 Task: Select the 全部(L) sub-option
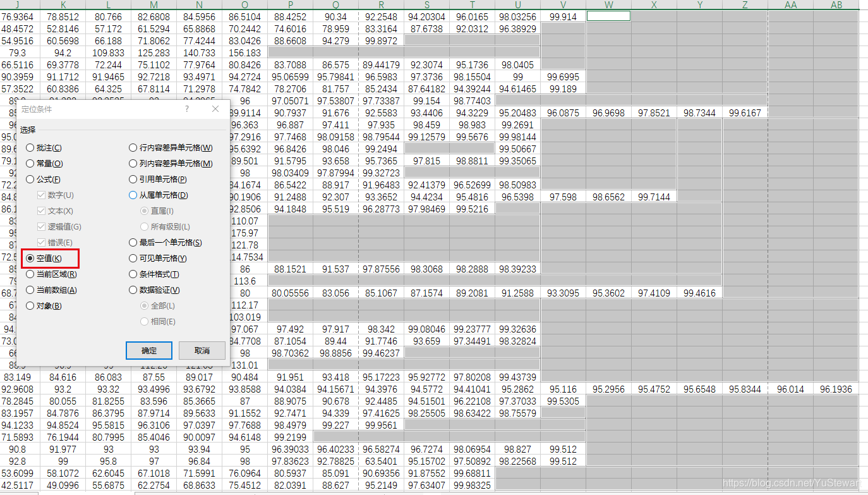click(x=158, y=306)
